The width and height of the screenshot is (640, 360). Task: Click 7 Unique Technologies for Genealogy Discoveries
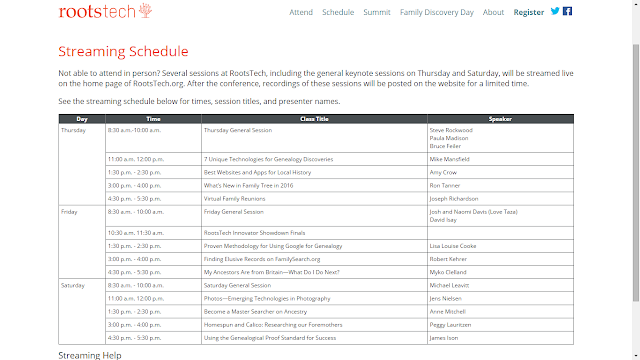pyautogui.click(x=269, y=159)
